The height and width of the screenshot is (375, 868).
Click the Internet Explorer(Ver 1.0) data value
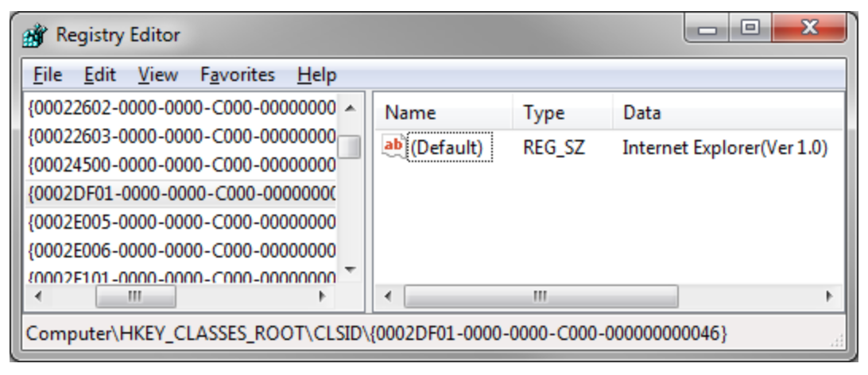(x=725, y=148)
